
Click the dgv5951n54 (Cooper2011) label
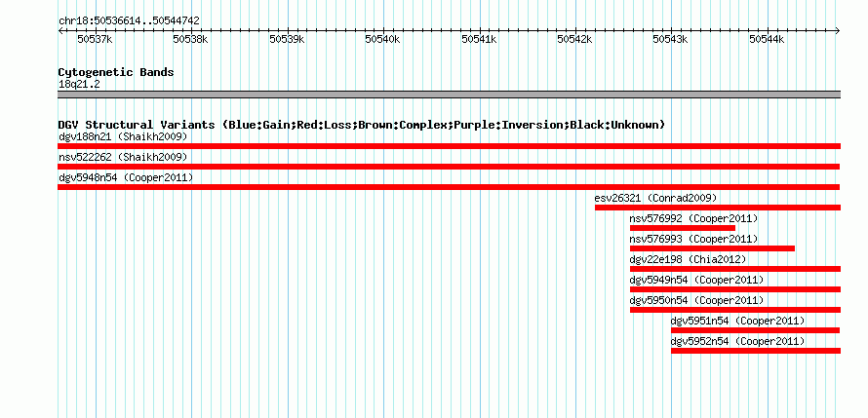point(737,321)
